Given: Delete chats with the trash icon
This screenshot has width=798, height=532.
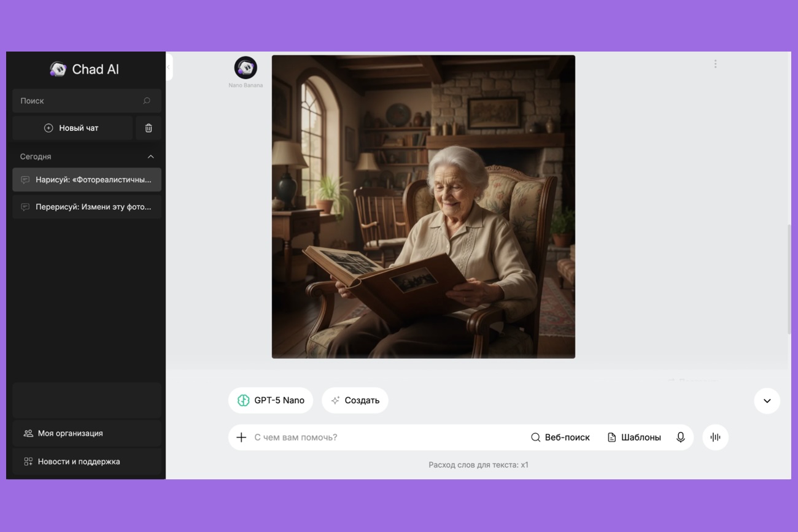Looking at the screenshot, I should coord(149,128).
